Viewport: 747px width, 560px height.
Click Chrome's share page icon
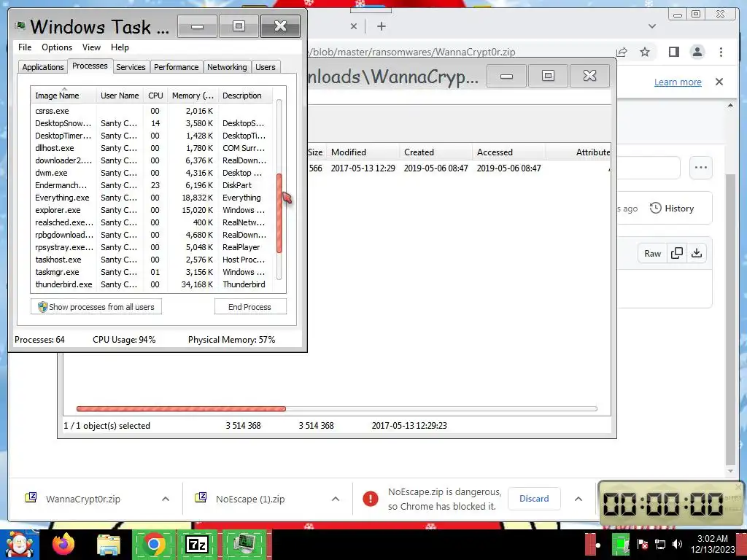coord(622,52)
